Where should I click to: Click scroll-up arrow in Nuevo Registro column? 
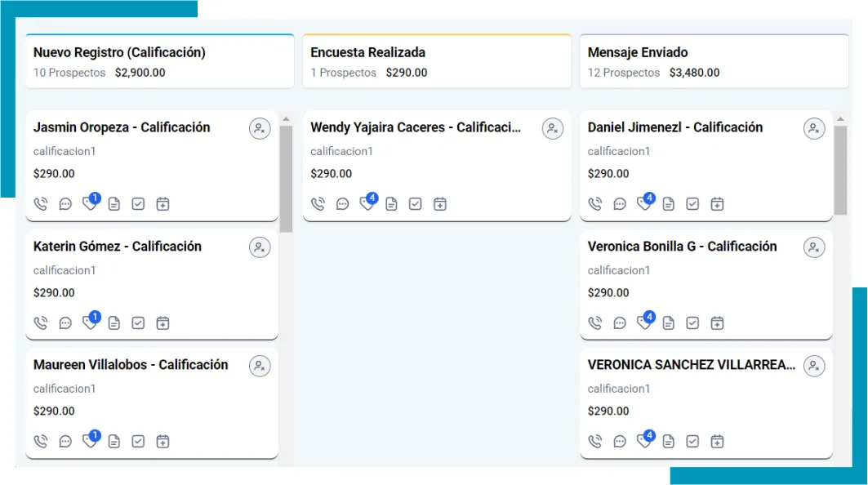point(286,119)
